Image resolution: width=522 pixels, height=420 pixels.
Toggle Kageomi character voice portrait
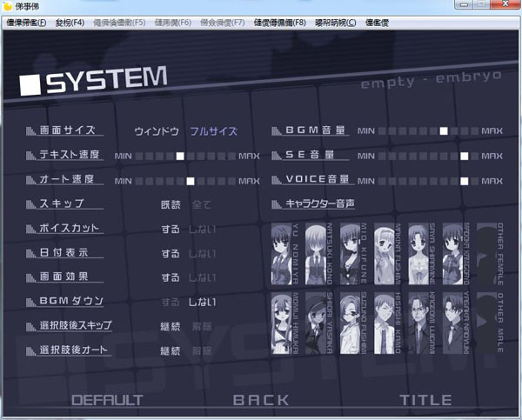pos(418,323)
